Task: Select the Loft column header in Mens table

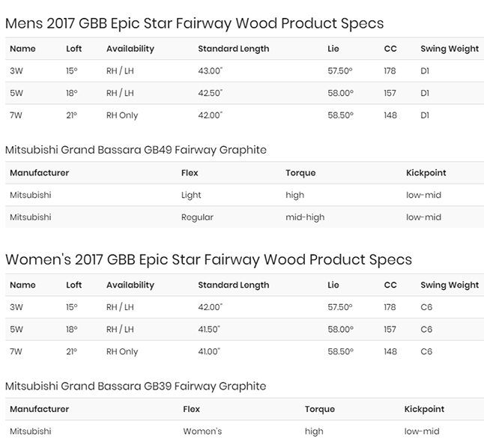Action: tap(73, 49)
